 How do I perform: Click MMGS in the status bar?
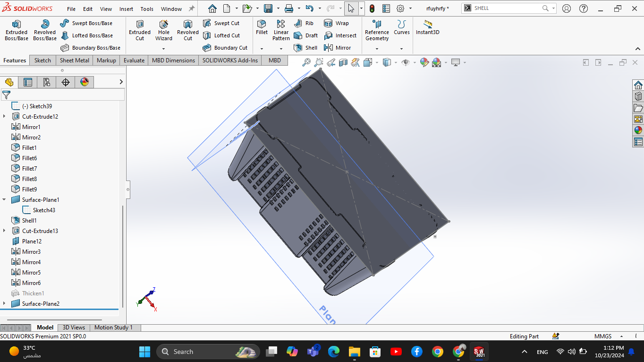[603, 336]
